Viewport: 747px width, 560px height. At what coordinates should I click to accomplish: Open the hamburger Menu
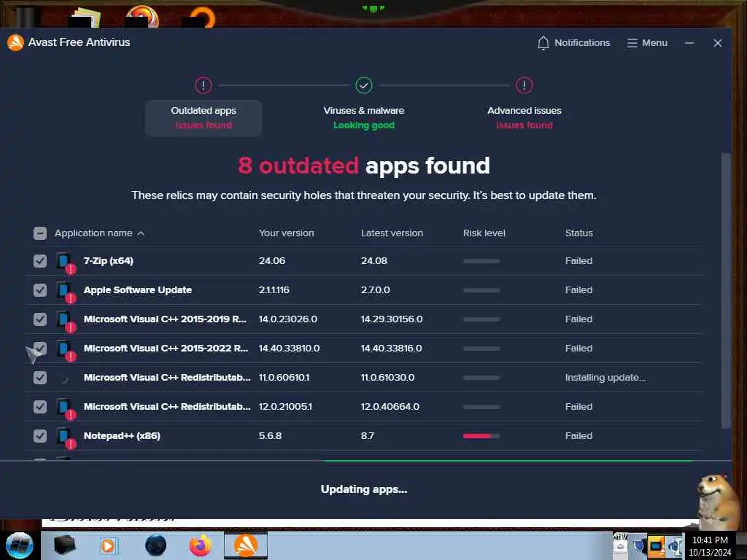(647, 43)
